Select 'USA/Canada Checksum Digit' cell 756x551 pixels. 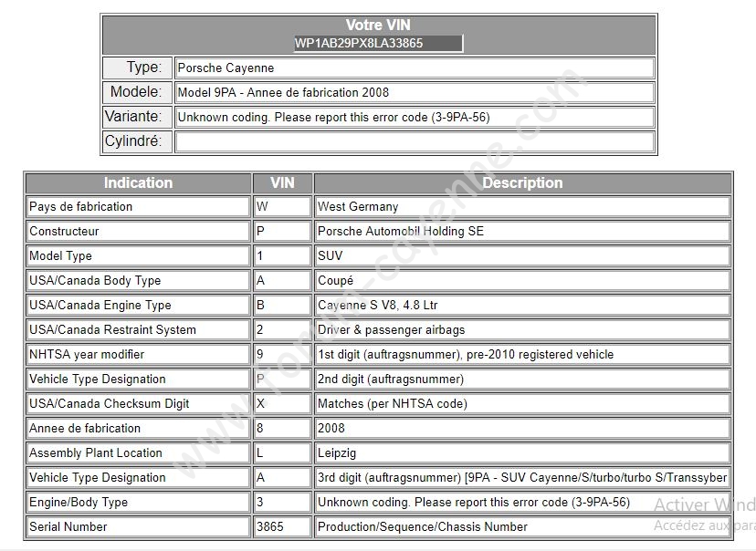pos(139,403)
